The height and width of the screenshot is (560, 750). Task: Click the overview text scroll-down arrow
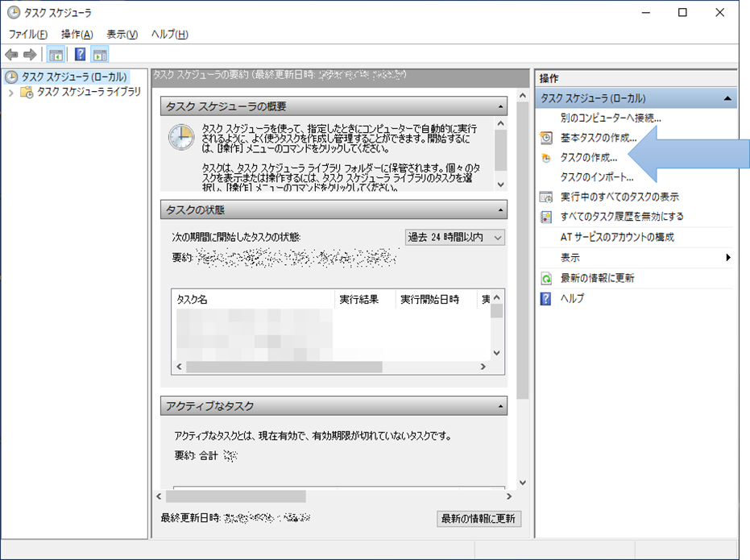500,185
